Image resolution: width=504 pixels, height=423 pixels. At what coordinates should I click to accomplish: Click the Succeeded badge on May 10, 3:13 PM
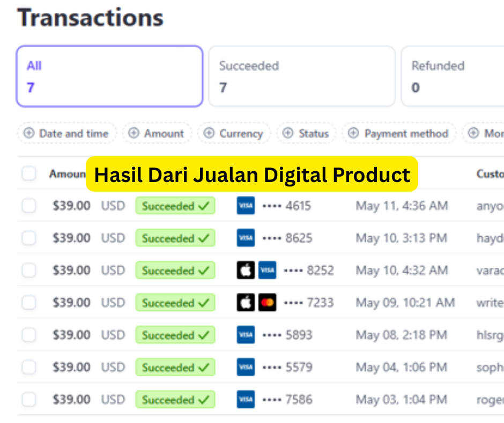[x=175, y=238]
